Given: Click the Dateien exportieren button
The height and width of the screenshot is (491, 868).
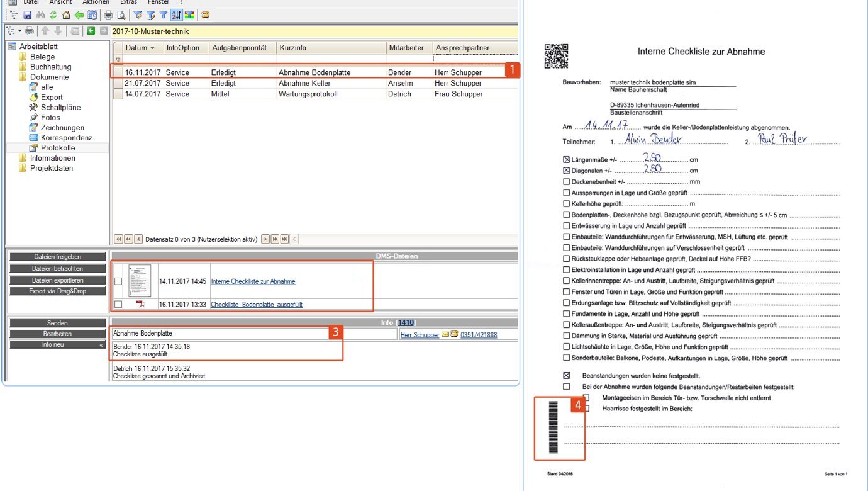Looking at the screenshot, I should click(x=57, y=280).
